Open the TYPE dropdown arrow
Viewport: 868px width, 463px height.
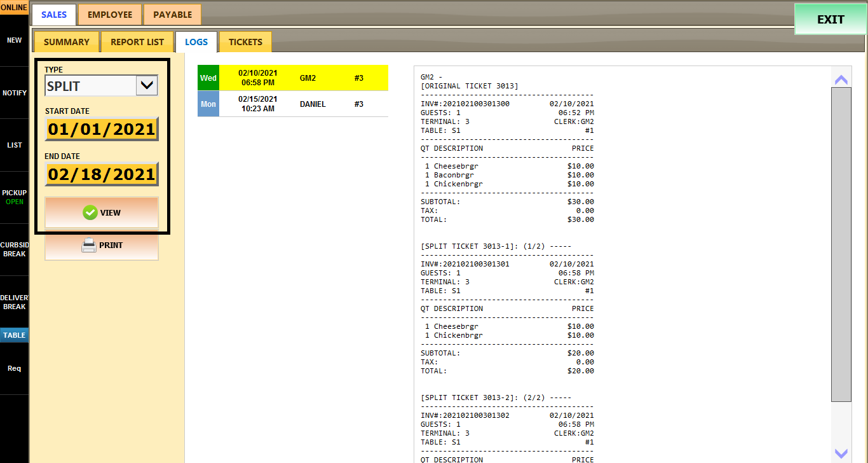147,86
